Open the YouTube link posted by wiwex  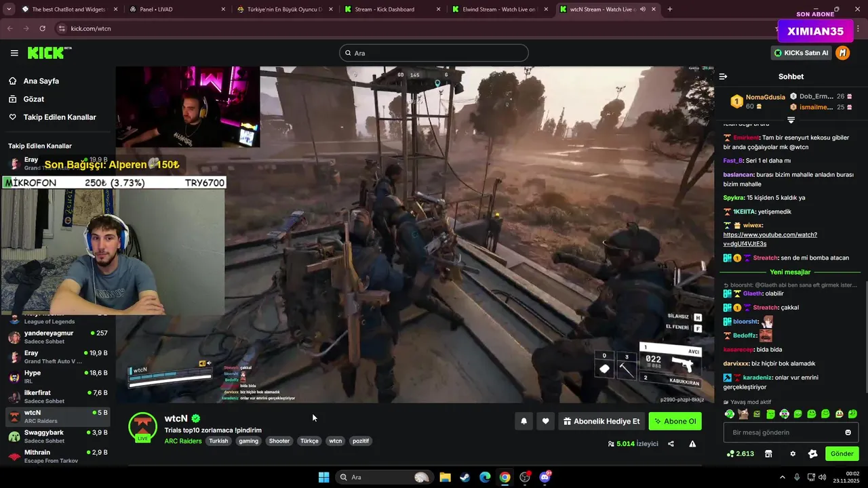click(x=770, y=239)
